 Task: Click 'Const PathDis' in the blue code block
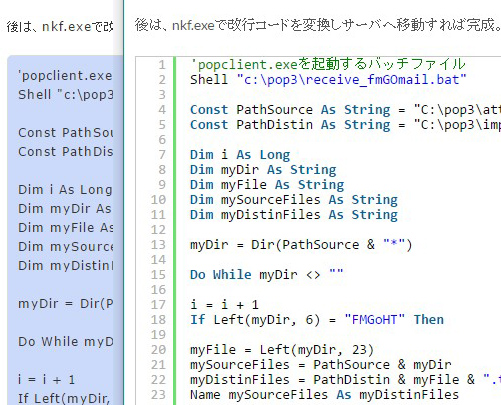coord(66,152)
